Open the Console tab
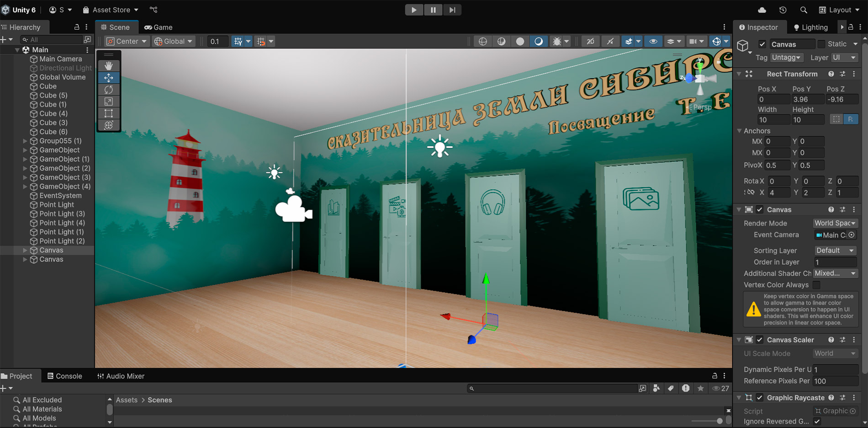 pyautogui.click(x=64, y=376)
